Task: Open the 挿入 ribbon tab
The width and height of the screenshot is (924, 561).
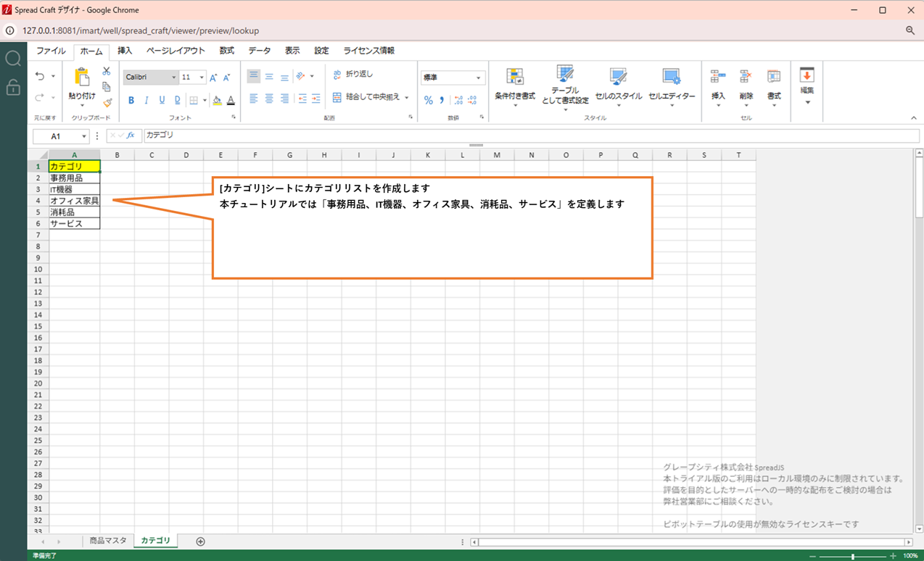Action: pos(125,51)
